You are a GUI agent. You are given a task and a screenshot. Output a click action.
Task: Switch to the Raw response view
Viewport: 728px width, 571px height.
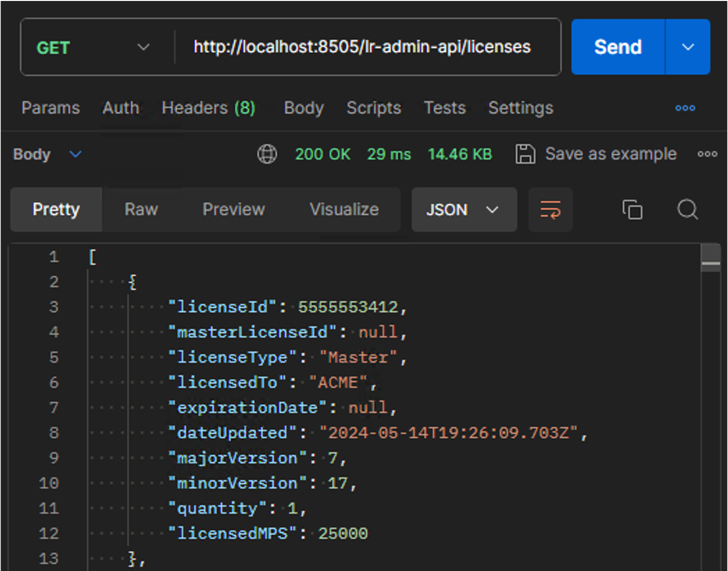pos(141,209)
